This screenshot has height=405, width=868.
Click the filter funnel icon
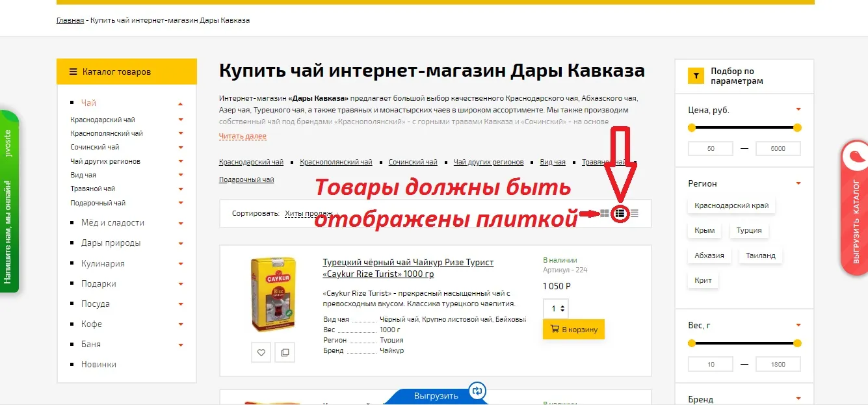[696, 76]
